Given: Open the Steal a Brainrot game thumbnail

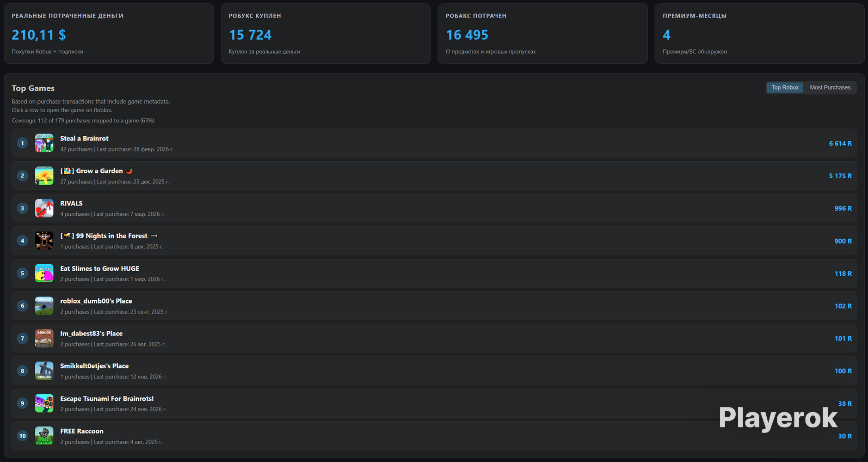Looking at the screenshot, I should (44, 143).
